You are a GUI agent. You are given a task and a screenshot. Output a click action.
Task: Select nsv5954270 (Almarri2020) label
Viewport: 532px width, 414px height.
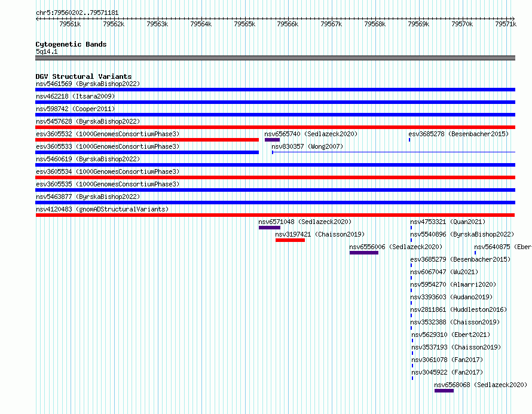coord(453,284)
